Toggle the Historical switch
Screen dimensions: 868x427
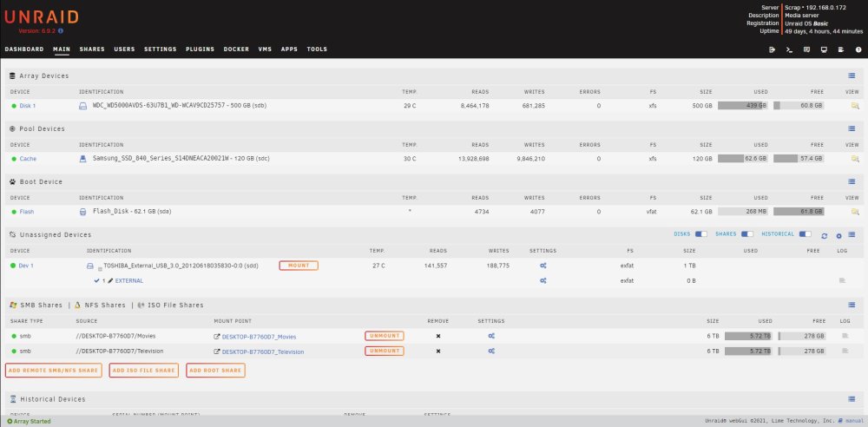pyautogui.click(x=805, y=234)
